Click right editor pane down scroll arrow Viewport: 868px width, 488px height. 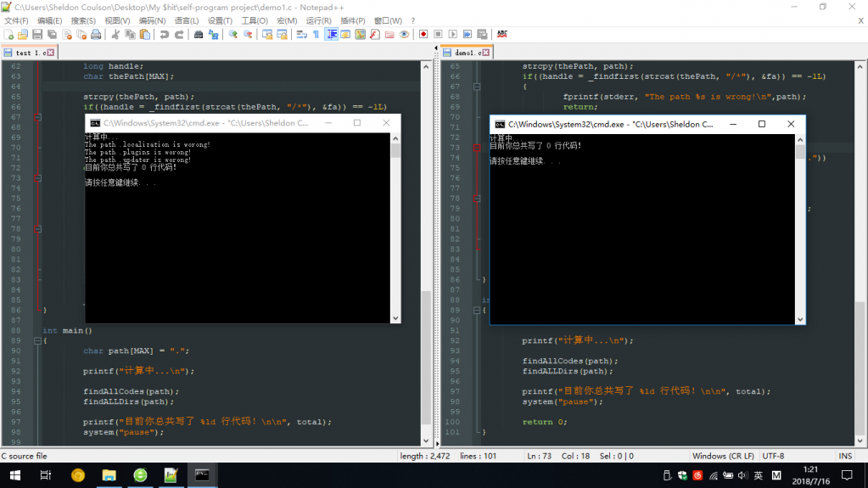860,441
